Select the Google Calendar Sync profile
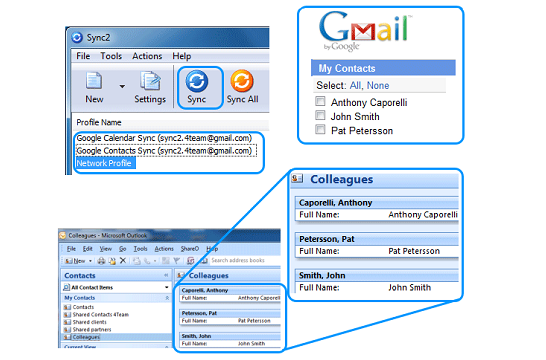The image size is (546, 360). 164,138
